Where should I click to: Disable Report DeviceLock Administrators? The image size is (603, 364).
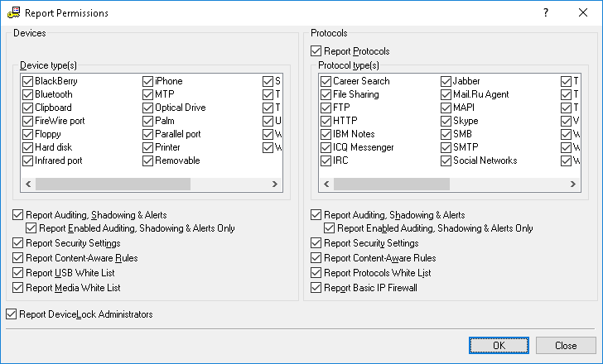12,314
